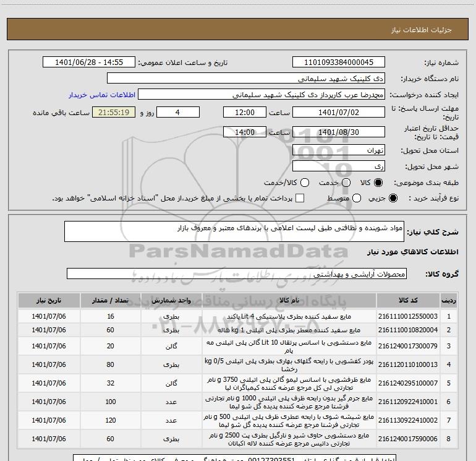Click quantity 120 in row 7
This screenshot has height=461, width=476.
tap(111, 420)
